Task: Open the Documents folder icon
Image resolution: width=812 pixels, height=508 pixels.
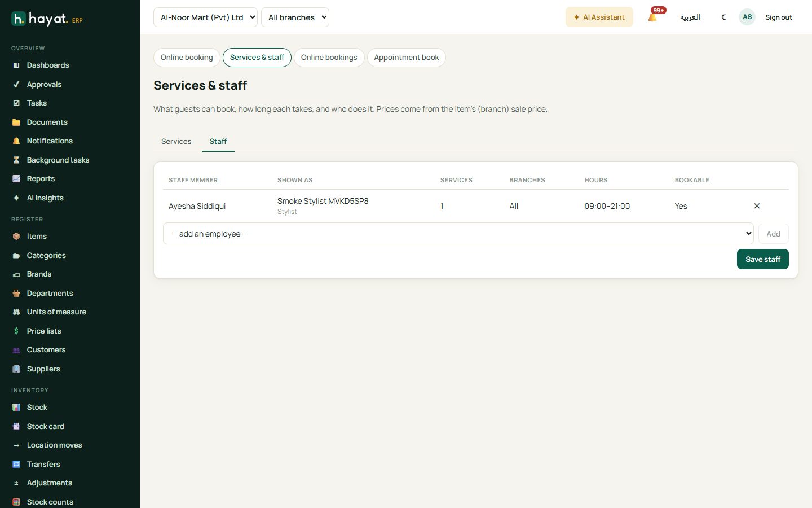Action: [x=16, y=122]
